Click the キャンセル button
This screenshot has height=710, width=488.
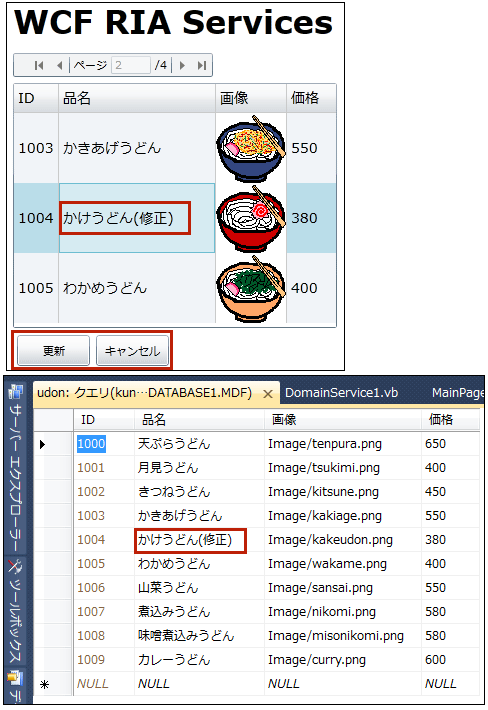point(133,351)
